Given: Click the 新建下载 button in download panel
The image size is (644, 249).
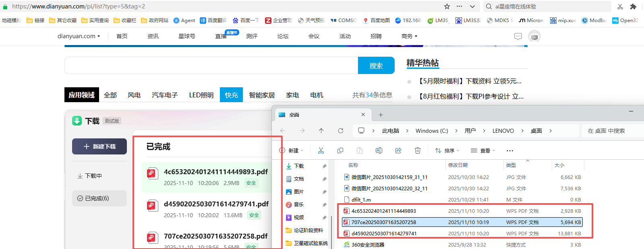Looking at the screenshot, I should [x=99, y=146].
